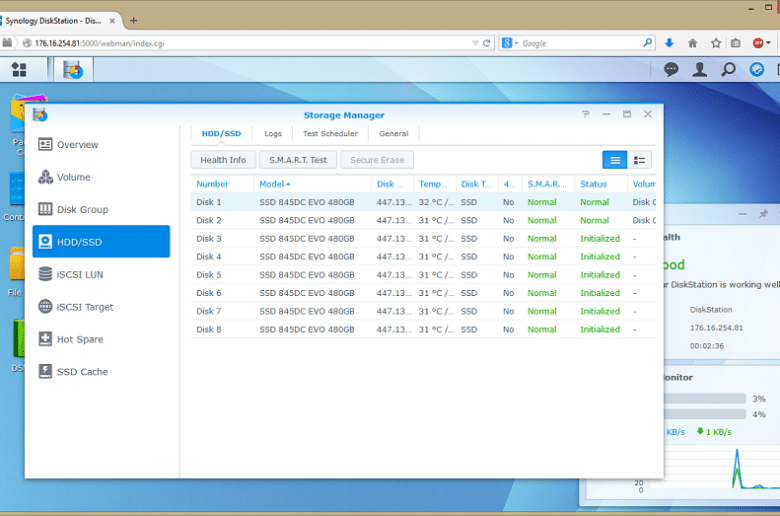The height and width of the screenshot is (516, 780).
Task: Sort by Number column header
Action: pos(222,184)
